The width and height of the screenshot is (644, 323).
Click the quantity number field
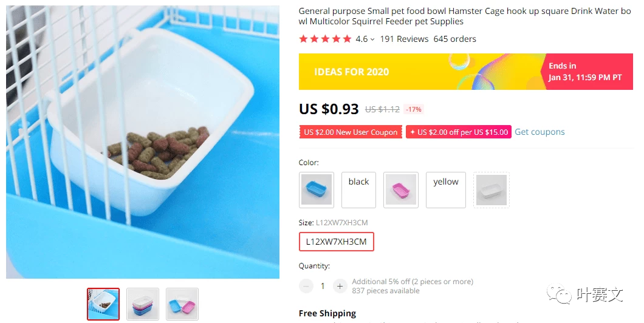pyautogui.click(x=323, y=286)
